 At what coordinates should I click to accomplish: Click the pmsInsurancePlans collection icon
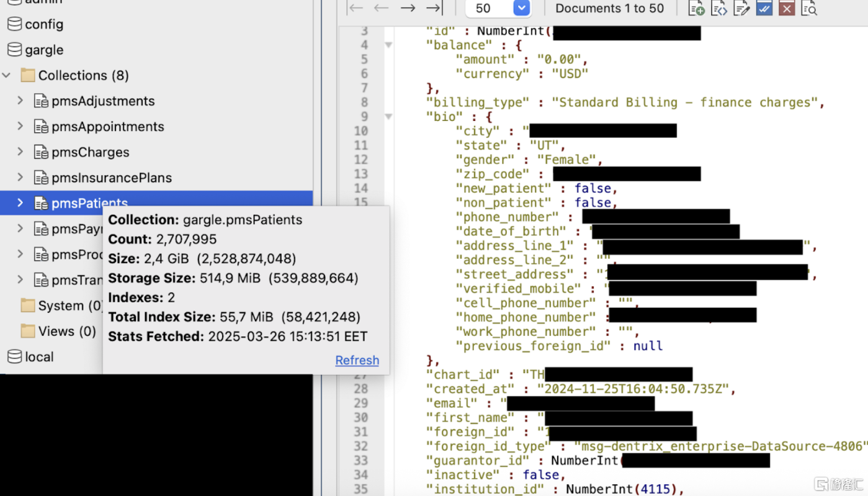[x=41, y=178]
